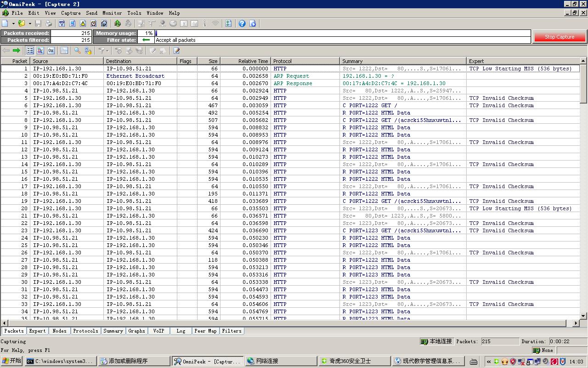Image resolution: width=588 pixels, height=368 pixels.
Task: Switch to the Protocols tab
Action: point(85,331)
